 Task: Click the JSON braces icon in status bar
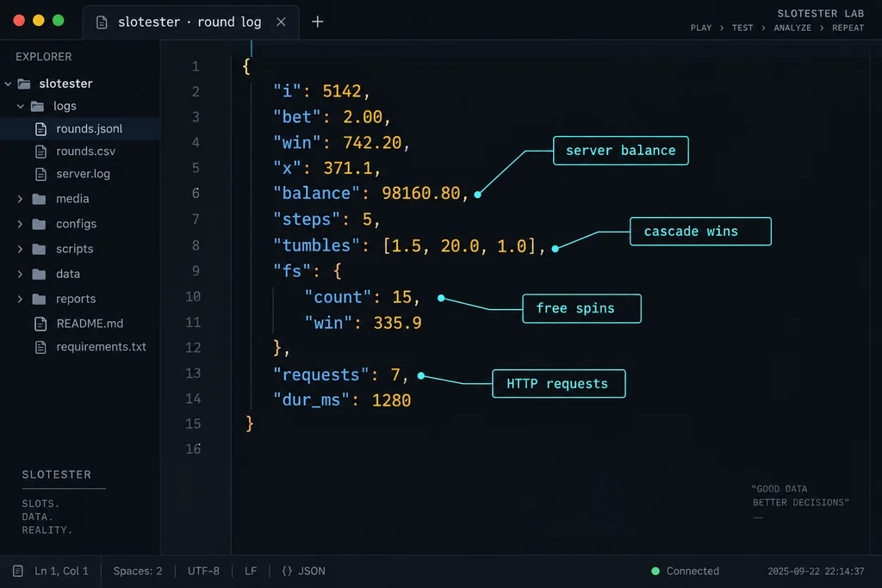click(287, 571)
